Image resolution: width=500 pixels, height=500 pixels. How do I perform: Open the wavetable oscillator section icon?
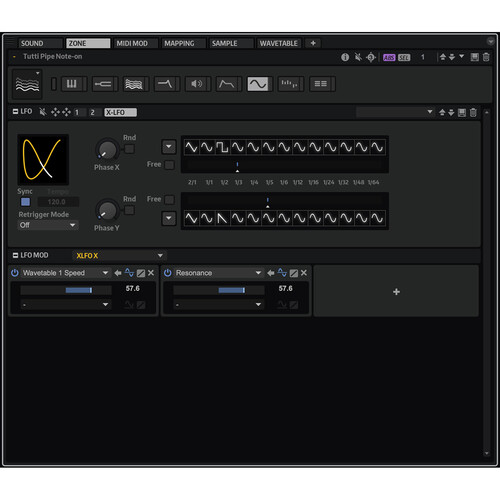pos(134,84)
